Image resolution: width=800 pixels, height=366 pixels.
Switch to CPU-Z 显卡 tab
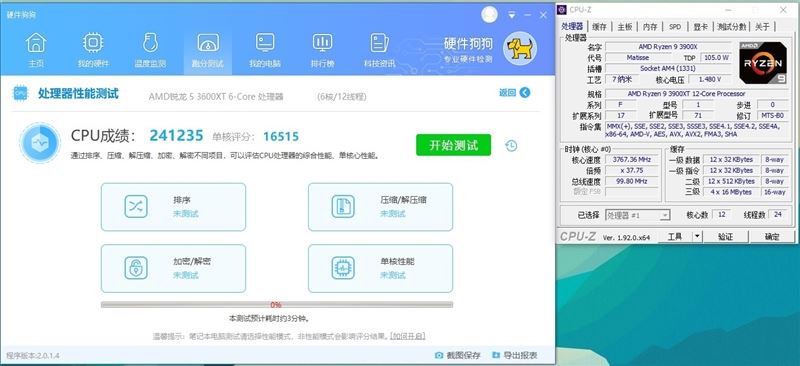(701, 27)
